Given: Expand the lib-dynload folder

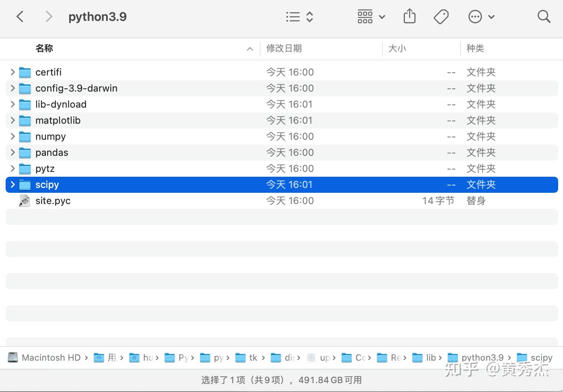Looking at the screenshot, I should coord(12,104).
